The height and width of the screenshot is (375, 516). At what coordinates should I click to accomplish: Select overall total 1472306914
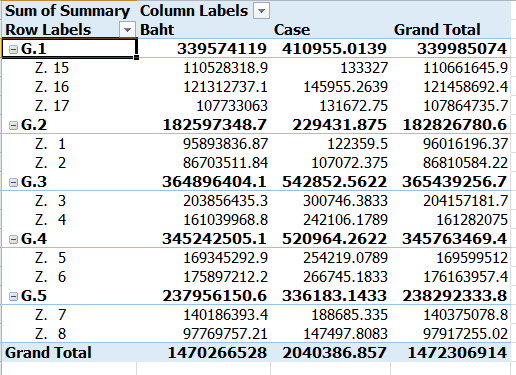(457, 353)
